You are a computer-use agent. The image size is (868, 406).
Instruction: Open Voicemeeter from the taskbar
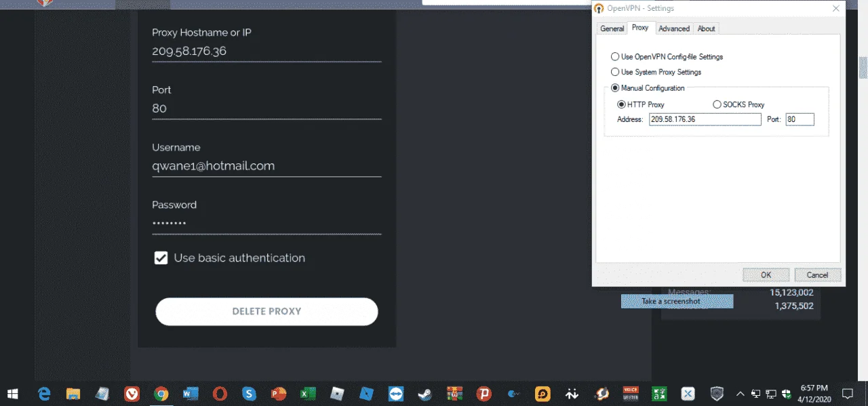(631, 393)
